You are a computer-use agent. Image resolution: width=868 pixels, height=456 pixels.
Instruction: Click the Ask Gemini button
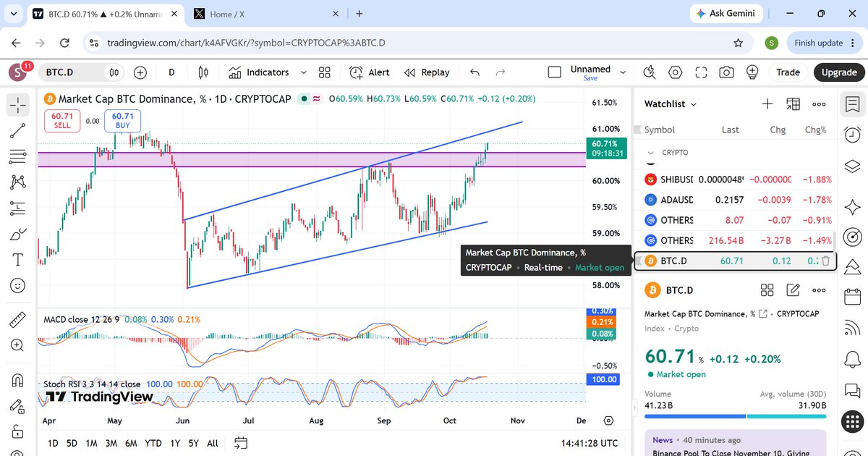pos(726,13)
